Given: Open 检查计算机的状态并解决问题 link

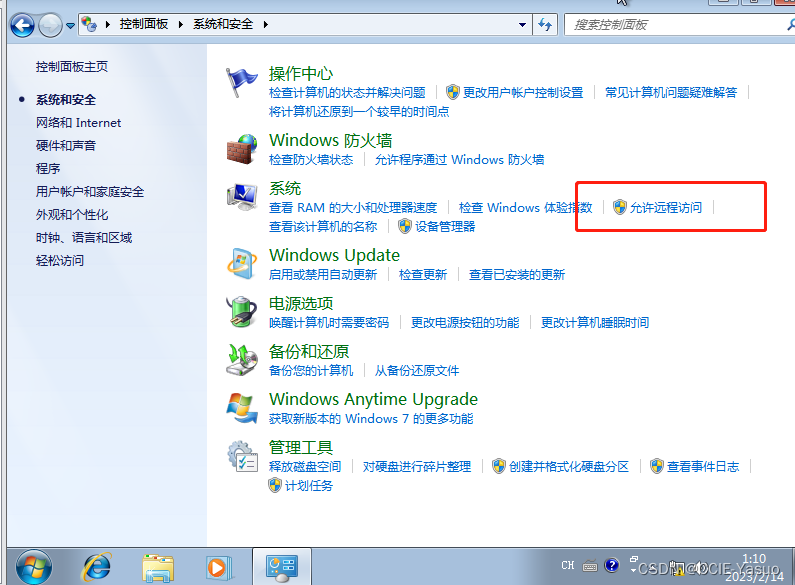Looking at the screenshot, I should coord(347,93).
